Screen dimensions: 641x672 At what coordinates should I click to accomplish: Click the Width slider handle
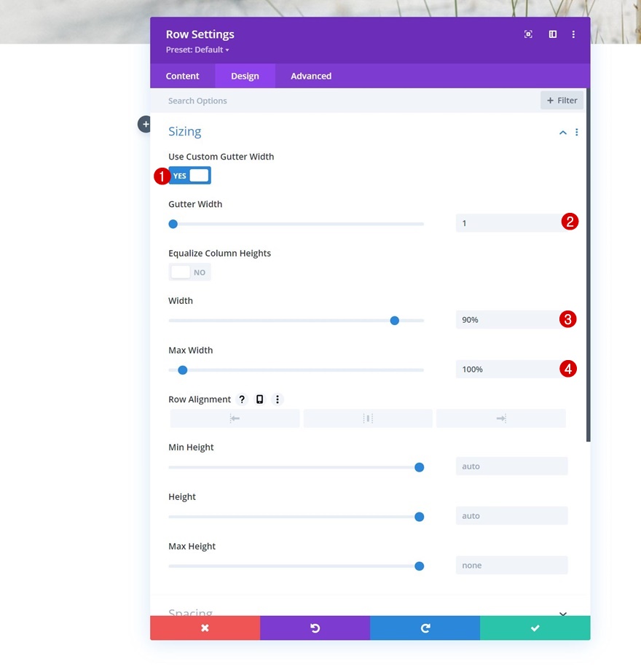click(395, 321)
